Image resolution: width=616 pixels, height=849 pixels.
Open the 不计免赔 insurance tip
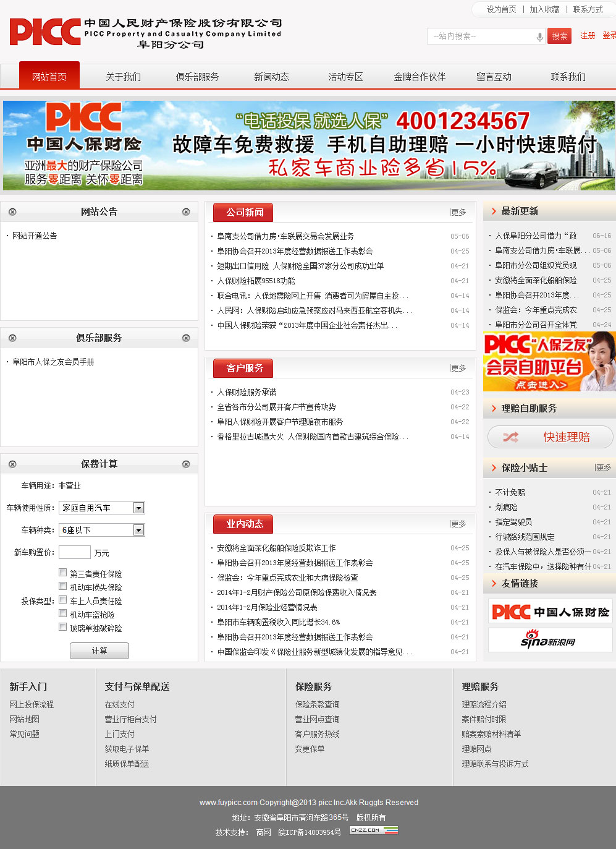point(510,492)
